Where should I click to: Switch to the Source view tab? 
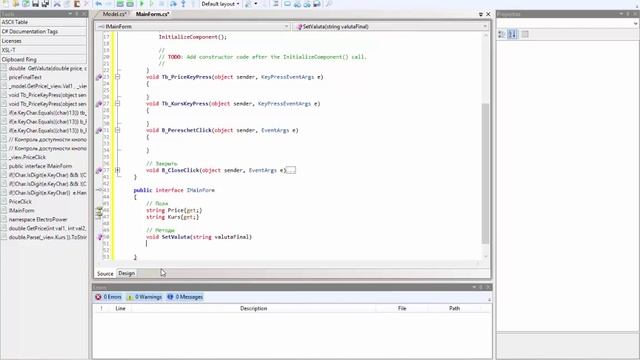point(105,273)
